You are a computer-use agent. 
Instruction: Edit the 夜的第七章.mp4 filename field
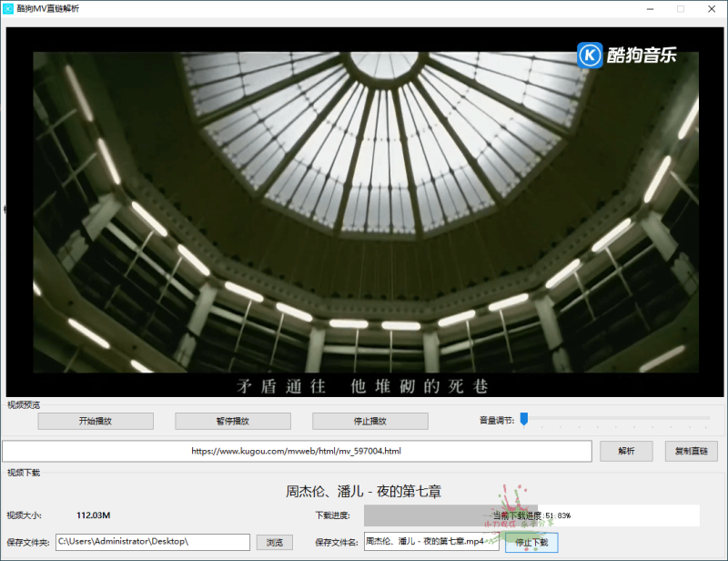(428, 541)
